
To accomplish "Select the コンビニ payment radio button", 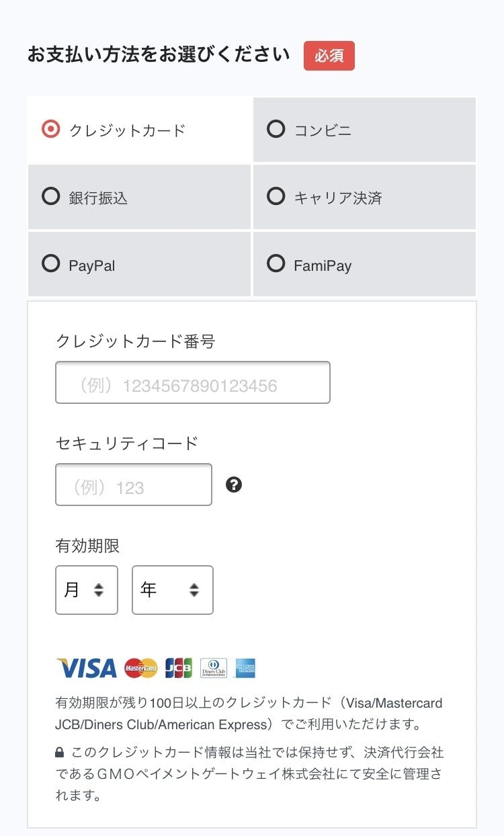I will (x=276, y=128).
